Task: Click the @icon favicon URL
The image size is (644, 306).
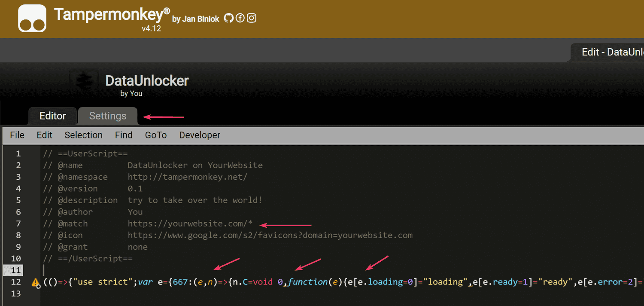Action: 270,235
